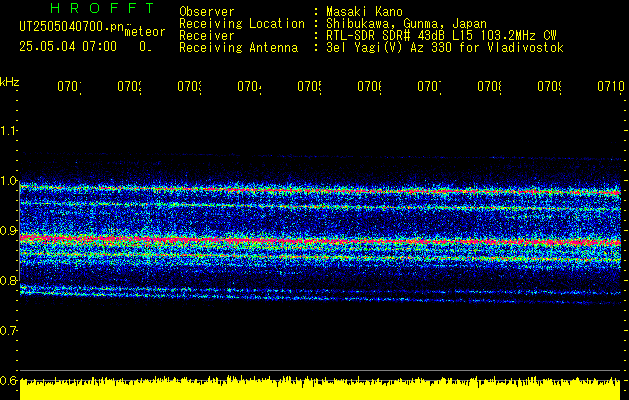Click the 0706 time marker
The height and width of the screenshot is (400, 629).
pyautogui.click(x=369, y=86)
